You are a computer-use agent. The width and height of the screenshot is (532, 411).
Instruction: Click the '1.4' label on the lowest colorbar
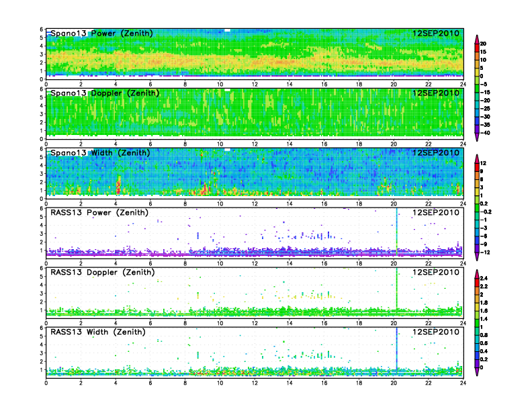484,319
